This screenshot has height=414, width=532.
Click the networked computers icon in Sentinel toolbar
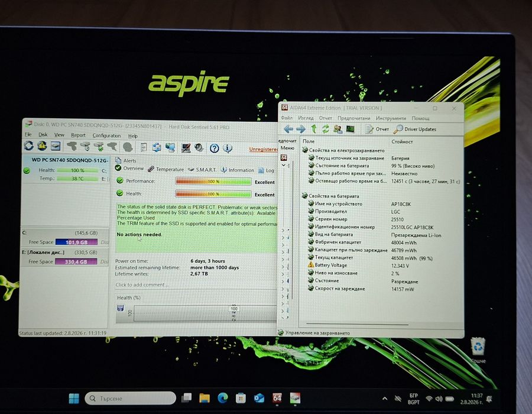pos(170,148)
